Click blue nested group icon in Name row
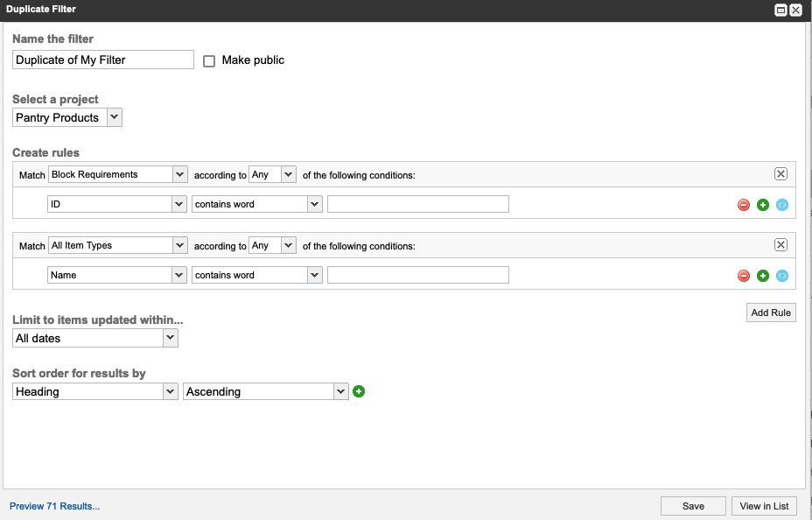This screenshot has height=520, width=812. (x=782, y=276)
